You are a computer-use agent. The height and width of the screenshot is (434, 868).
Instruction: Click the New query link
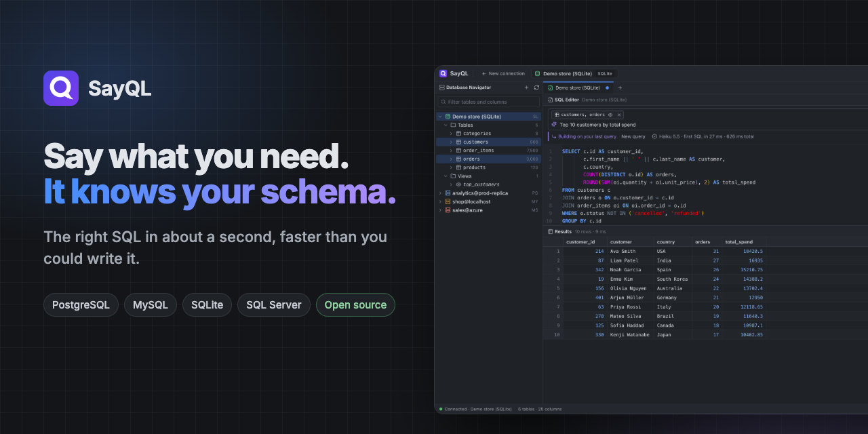pos(633,136)
